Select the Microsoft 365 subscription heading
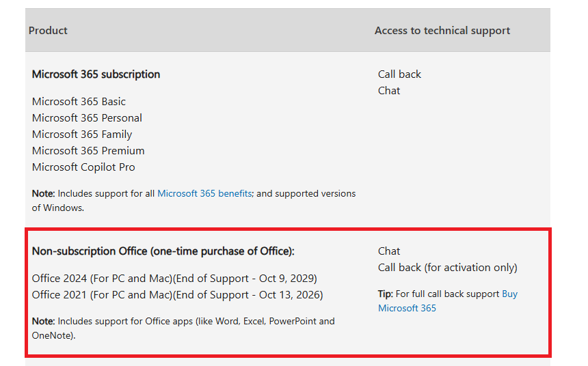 tap(96, 74)
